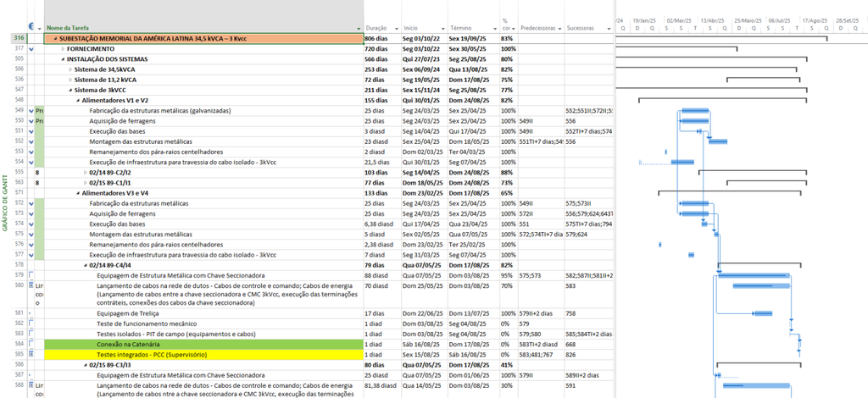Click the Gantt bar for Equipagem de Treliça
The image size is (868, 398).
764,313
